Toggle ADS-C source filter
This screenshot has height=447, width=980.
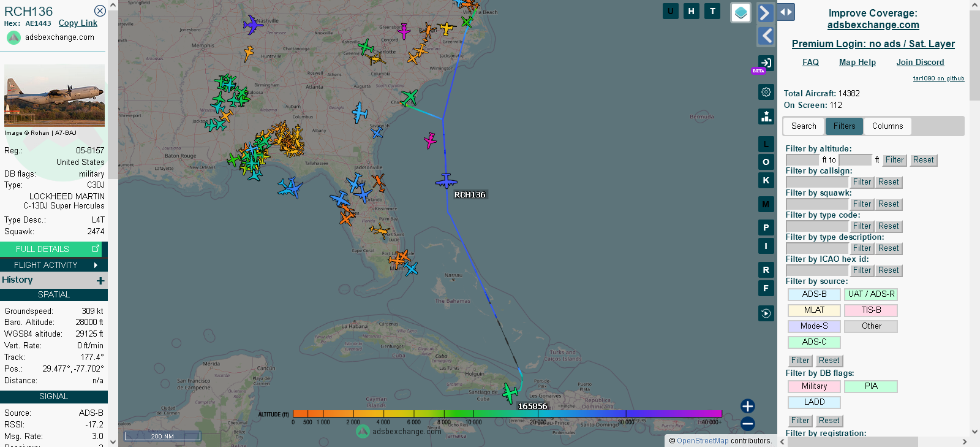coord(814,342)
